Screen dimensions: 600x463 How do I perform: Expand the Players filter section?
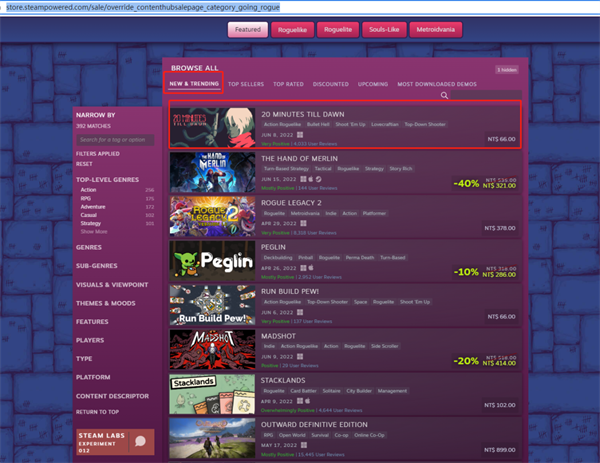point(90,340)
